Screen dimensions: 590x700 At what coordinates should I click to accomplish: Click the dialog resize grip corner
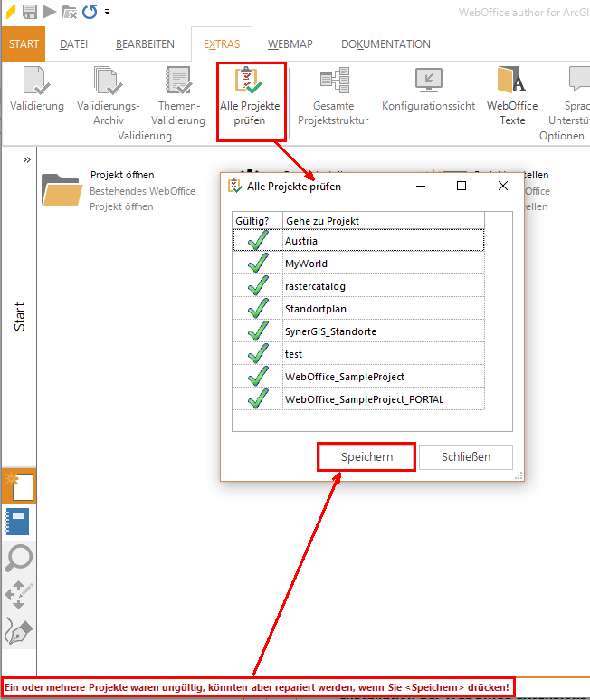(x=519, y=476)
